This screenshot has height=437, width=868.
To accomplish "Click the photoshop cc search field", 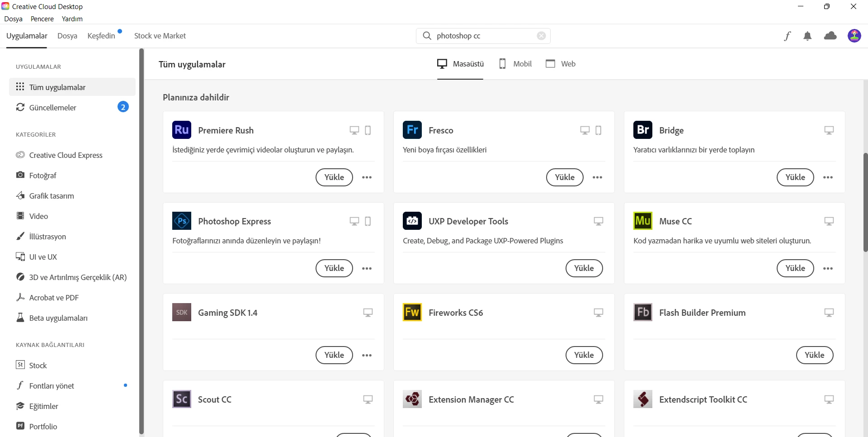I will coord(483,36).
